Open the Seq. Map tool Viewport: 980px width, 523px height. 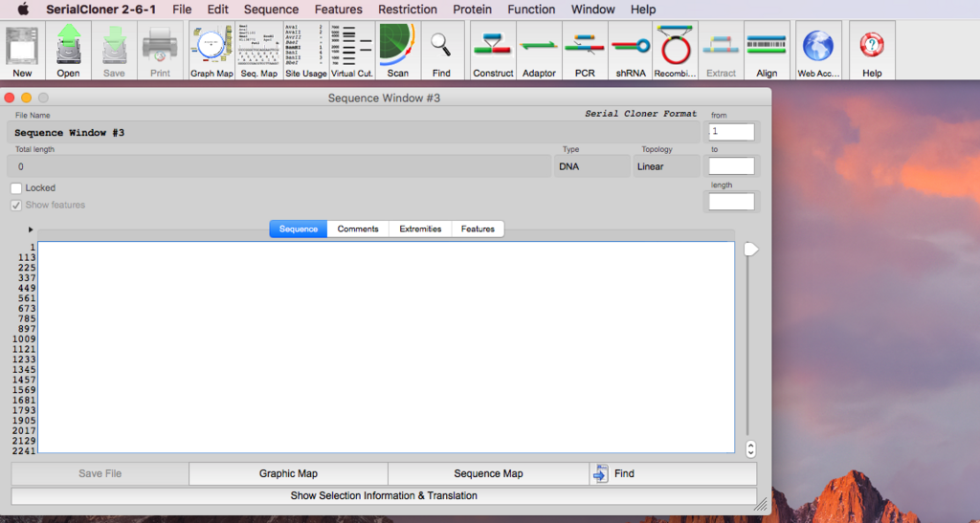[x=258, y=50]
